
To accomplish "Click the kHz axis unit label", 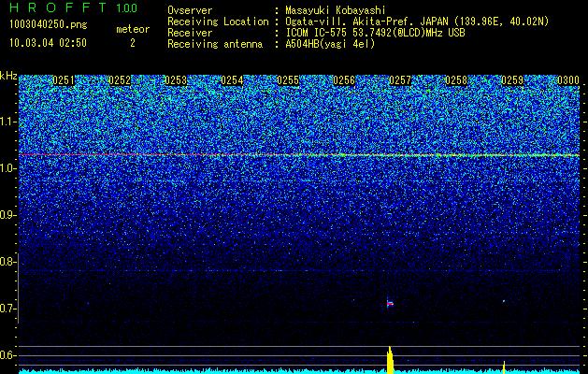I will pos(8,76).
